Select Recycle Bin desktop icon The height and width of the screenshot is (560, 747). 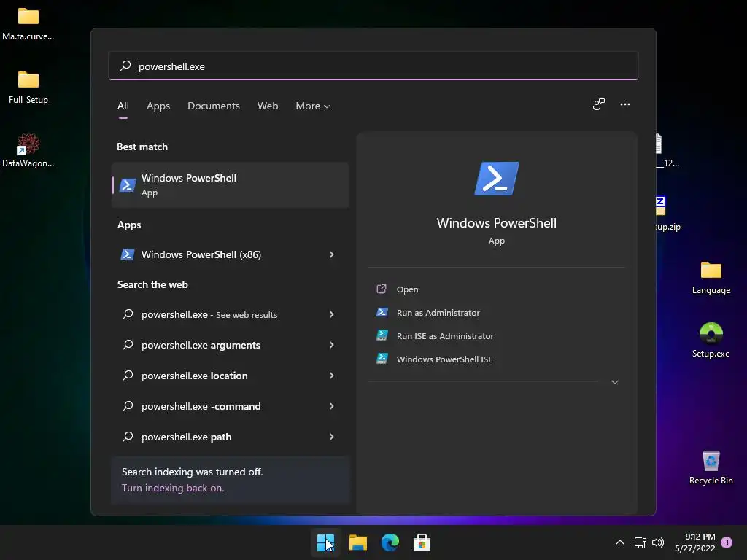tap(711, 467)
